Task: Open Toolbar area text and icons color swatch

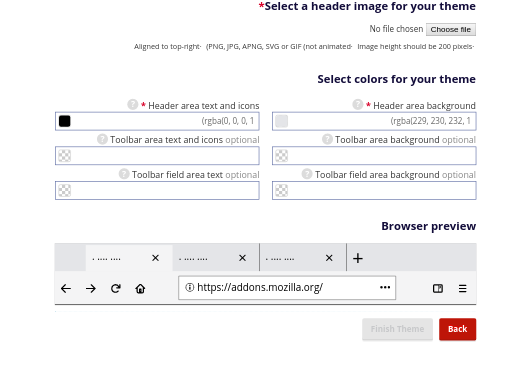Action: (x=65, y=156)
